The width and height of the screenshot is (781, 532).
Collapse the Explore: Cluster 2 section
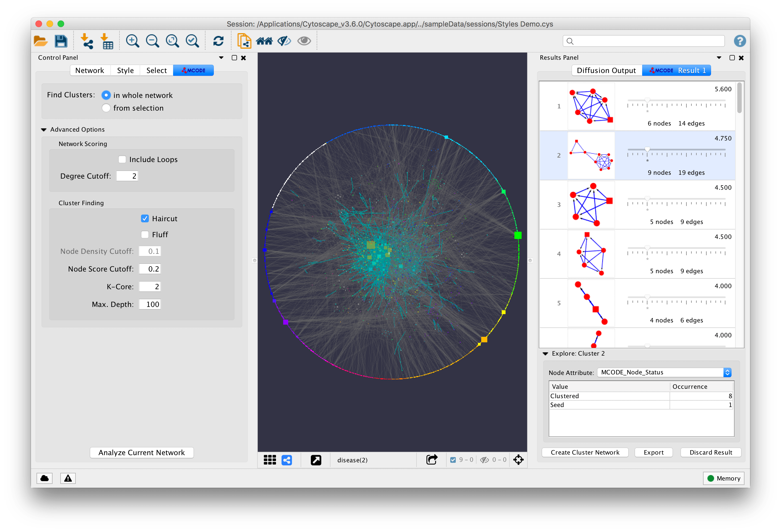[x=545, y=354]
